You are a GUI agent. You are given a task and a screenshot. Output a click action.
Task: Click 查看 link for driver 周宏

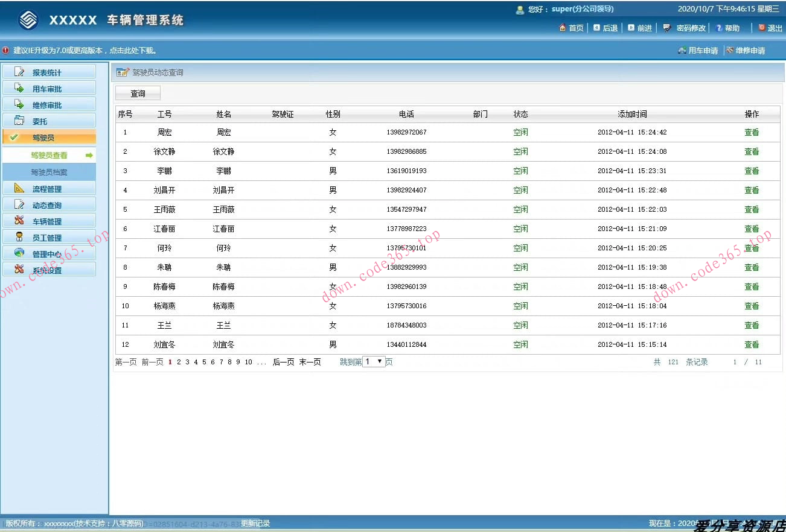[x=752, y=132]
